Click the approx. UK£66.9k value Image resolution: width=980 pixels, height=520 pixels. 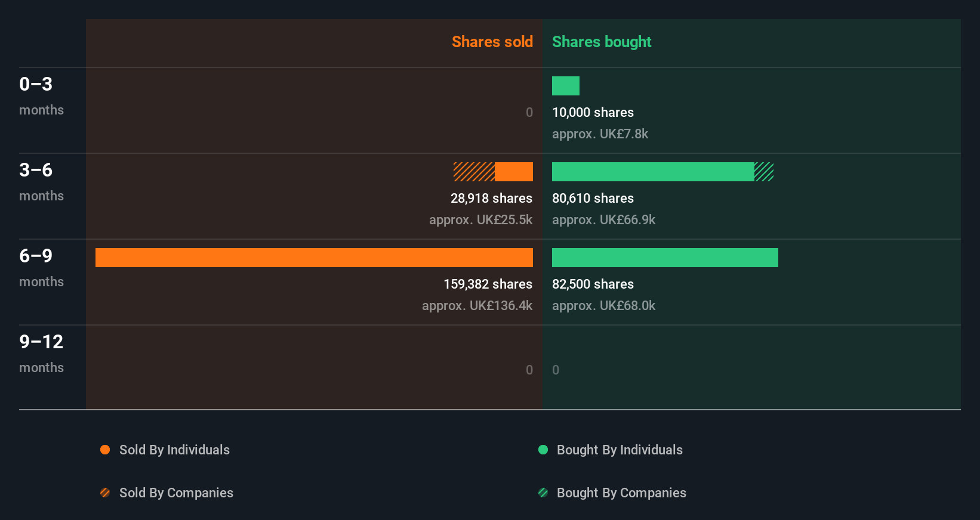[x=603, y=219]
